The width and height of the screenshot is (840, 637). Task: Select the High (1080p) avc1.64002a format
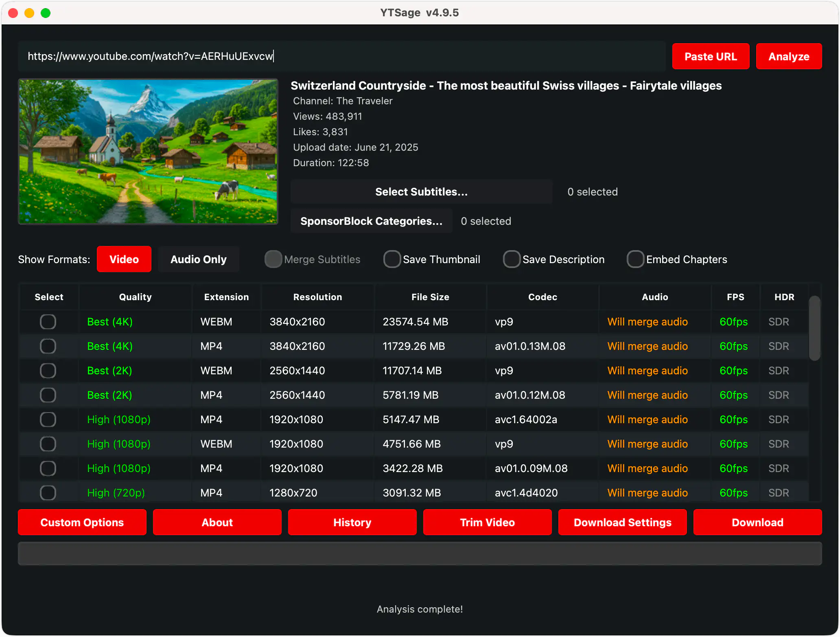pos(48,420)
